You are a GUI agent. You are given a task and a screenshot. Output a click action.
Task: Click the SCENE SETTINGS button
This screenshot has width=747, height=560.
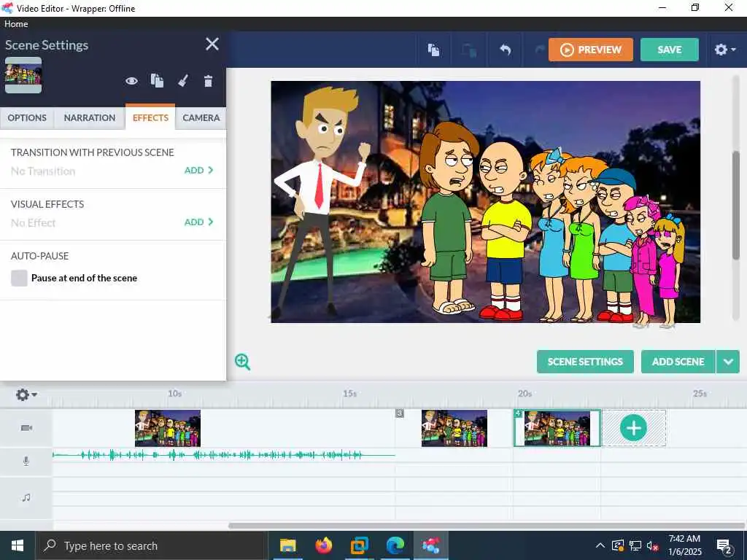click(585, 362)
